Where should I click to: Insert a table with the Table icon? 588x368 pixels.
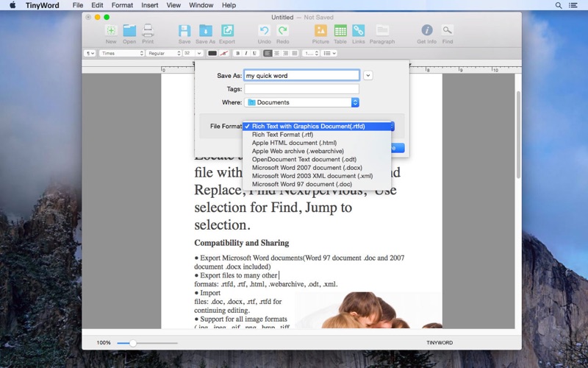pyautogui.click(x=340, y=31)
